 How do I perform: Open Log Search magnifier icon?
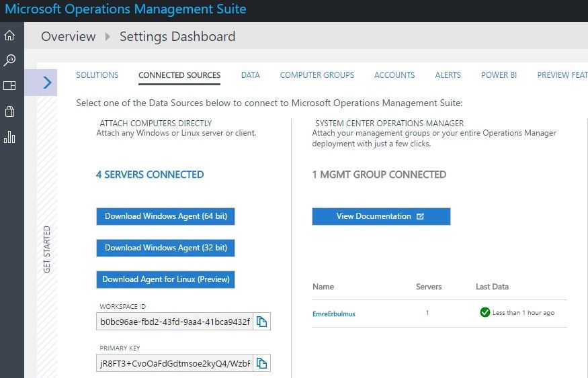pyautogui.click(x=9, y=60)
